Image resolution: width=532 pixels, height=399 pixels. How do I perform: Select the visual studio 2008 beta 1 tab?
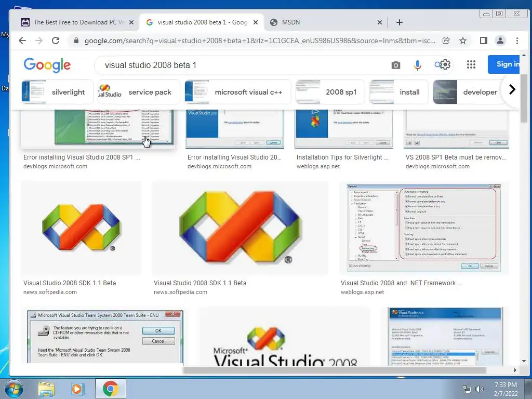[202, 22]
